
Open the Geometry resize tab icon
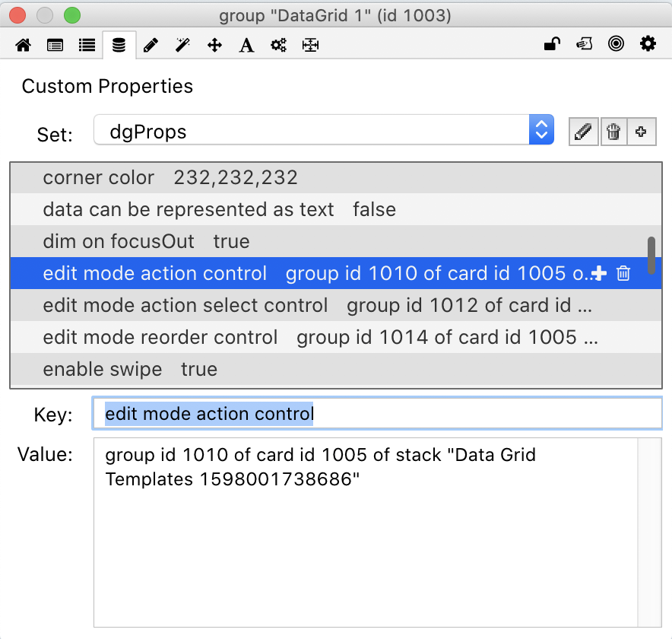pyautogui.click(x=310, y=45)
